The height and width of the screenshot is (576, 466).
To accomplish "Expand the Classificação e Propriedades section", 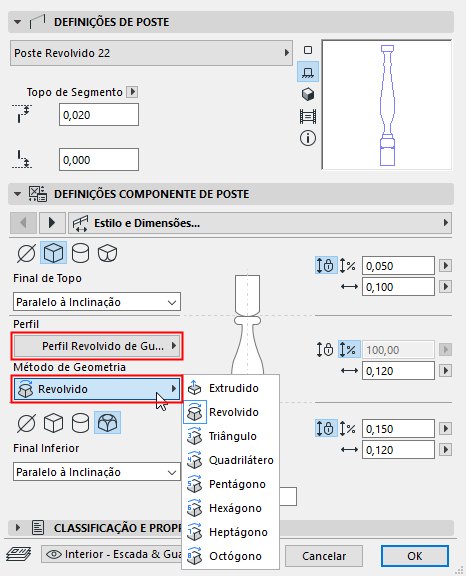I will click(x=18, y=528).
